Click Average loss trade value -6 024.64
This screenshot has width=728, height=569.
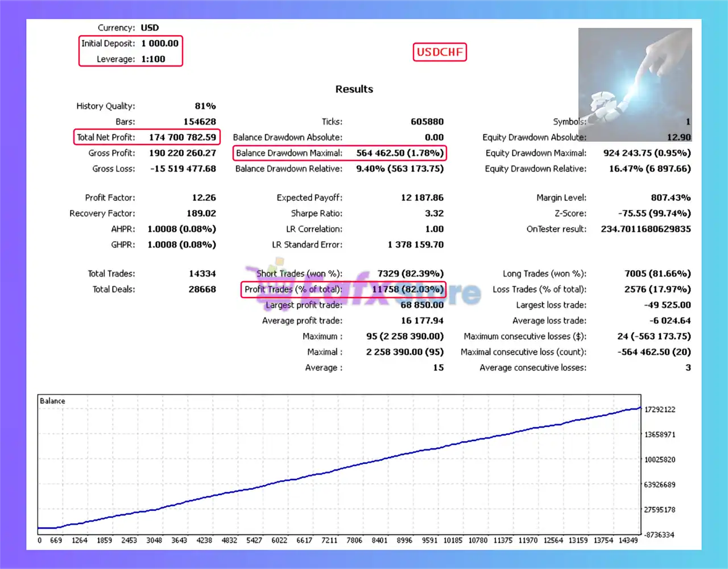coord(670,320)
